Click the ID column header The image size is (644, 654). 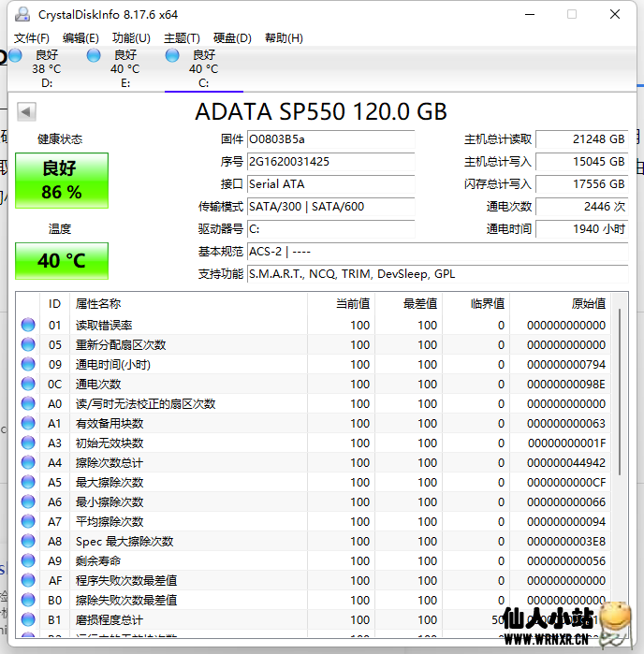pyautogui.click(x=54, y=304)
